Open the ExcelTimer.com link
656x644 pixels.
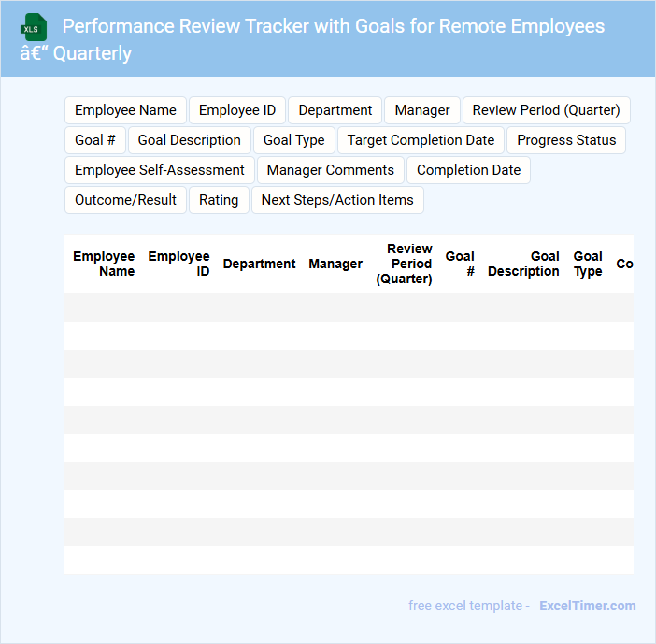[x=587, y=606]
